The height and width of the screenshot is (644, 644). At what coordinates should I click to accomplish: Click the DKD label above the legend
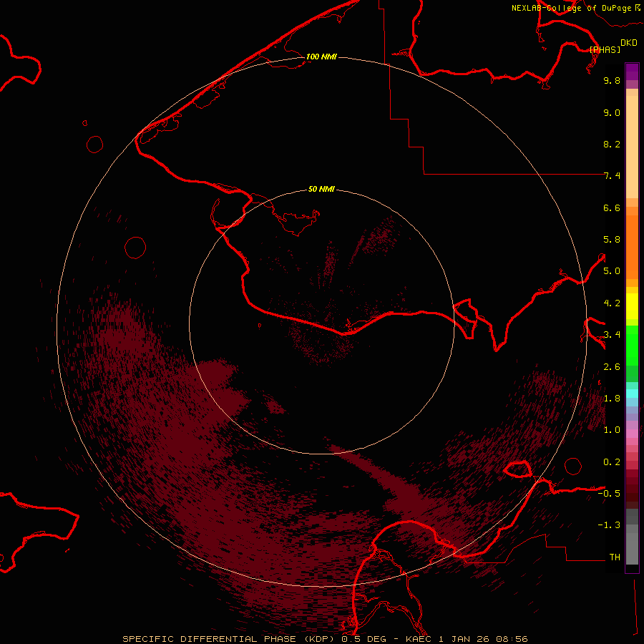629,43
